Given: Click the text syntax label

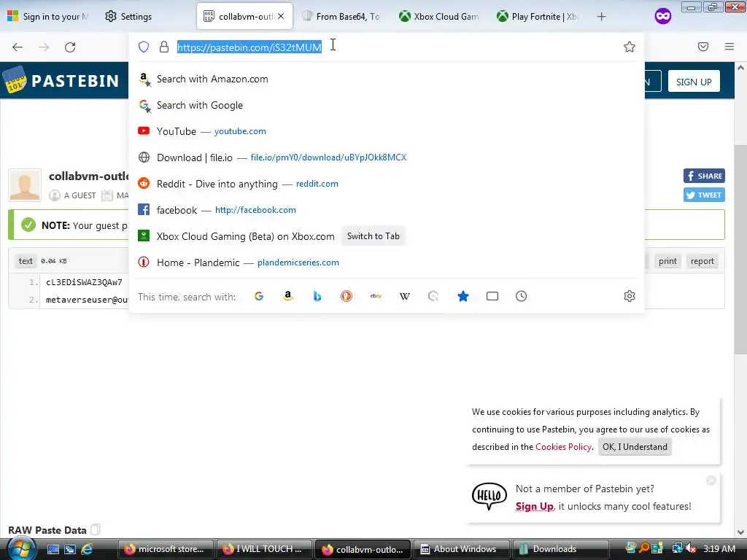Looking at the screenshot, I should 26,261.
